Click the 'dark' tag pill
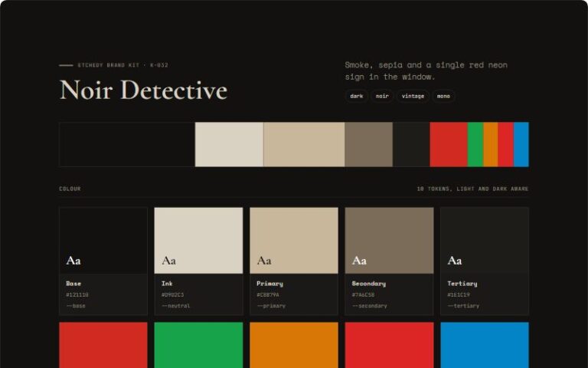Viewport: 588px width, 368px height. (356, 96)
